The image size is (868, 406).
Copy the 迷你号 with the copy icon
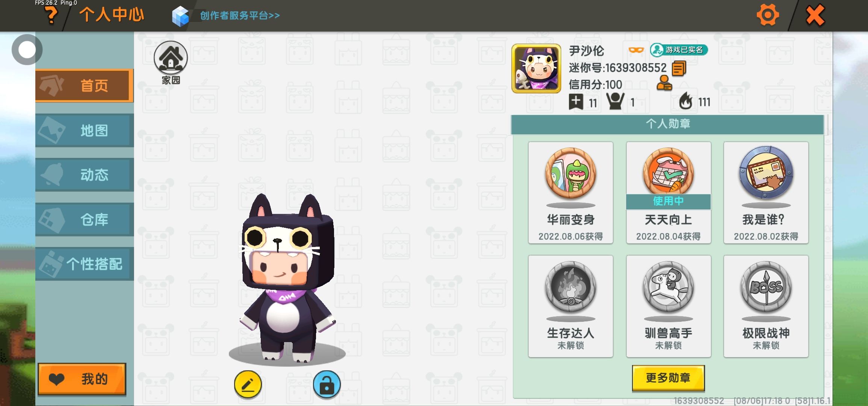(x=679, y=68)
